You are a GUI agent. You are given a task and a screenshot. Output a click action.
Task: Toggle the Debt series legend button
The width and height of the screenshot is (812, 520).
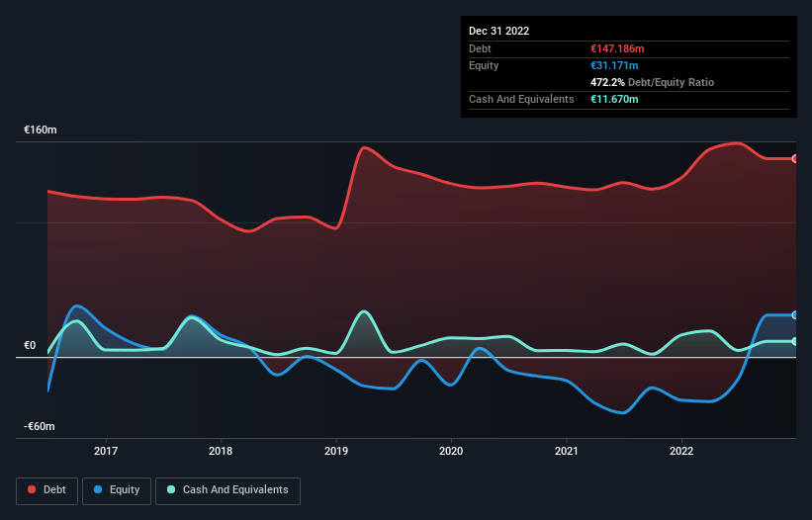pyautogui.click(x=47, y=490)
